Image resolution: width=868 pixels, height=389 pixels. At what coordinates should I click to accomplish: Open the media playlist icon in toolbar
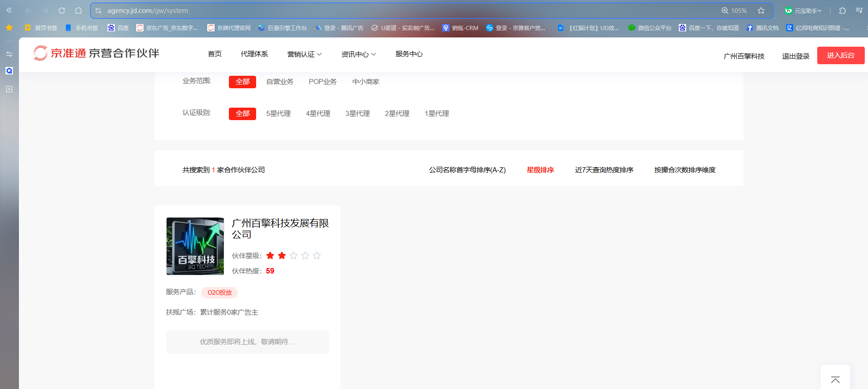859,10
